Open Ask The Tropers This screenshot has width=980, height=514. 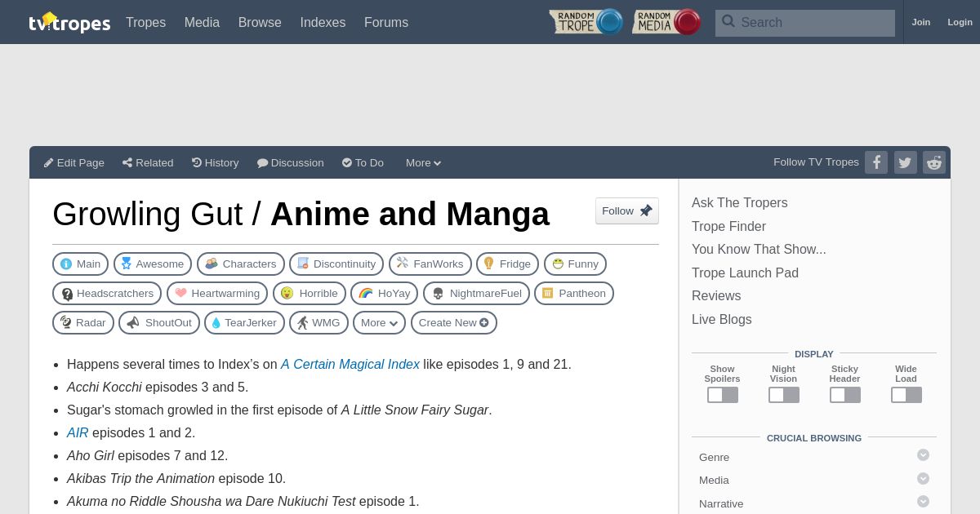point(740,202)
